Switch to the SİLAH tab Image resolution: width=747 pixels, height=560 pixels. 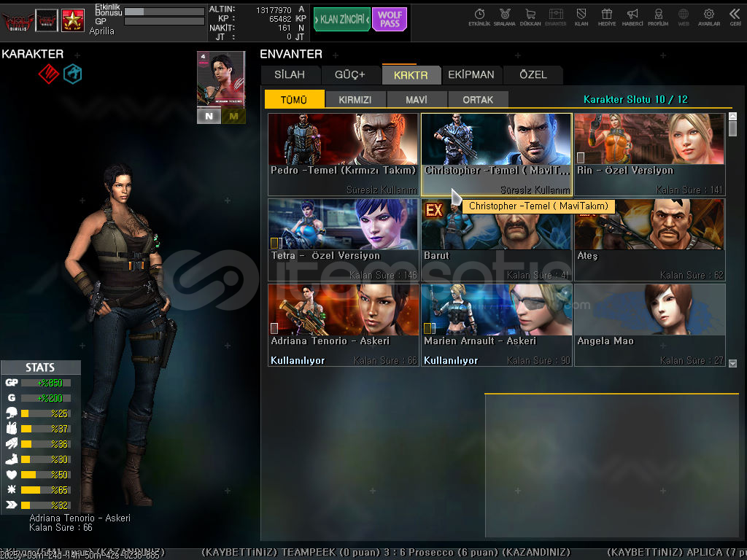pos(290,75)
